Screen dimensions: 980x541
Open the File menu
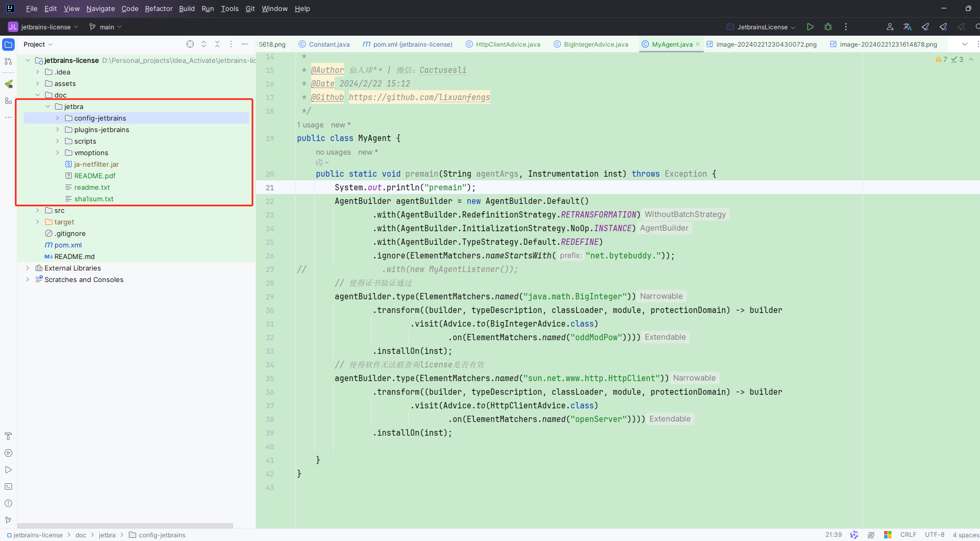pyautogui.click(x=31, y=8)
